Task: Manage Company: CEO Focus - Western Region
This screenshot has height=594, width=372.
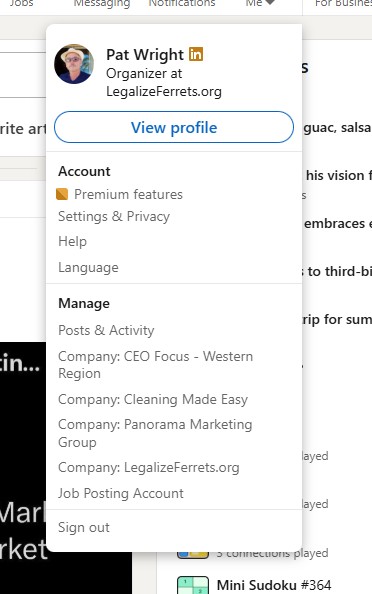Action: click(155, 365)
